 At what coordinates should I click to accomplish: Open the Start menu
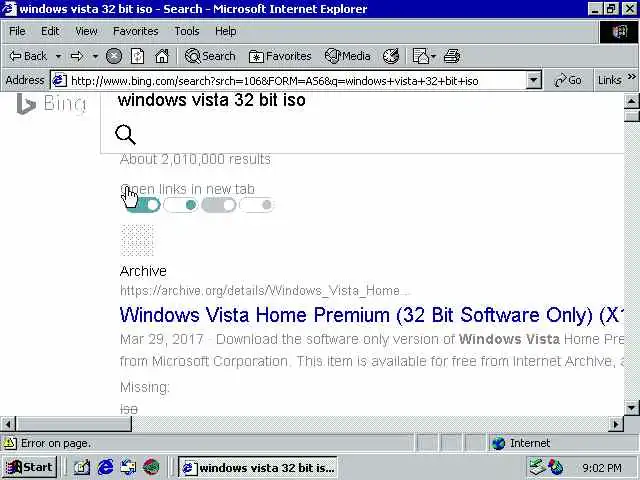pos(30,467)
